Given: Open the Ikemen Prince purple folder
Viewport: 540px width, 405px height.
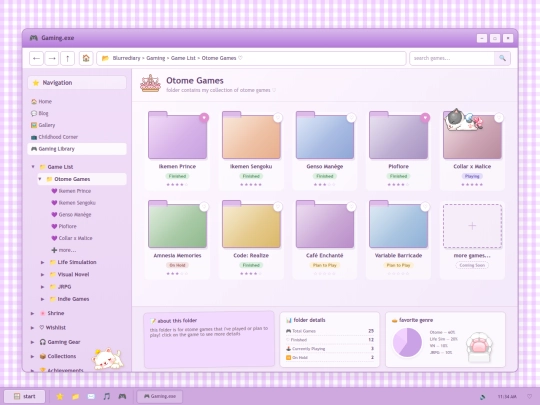Looking at the screenshot, I should (177, 135).
